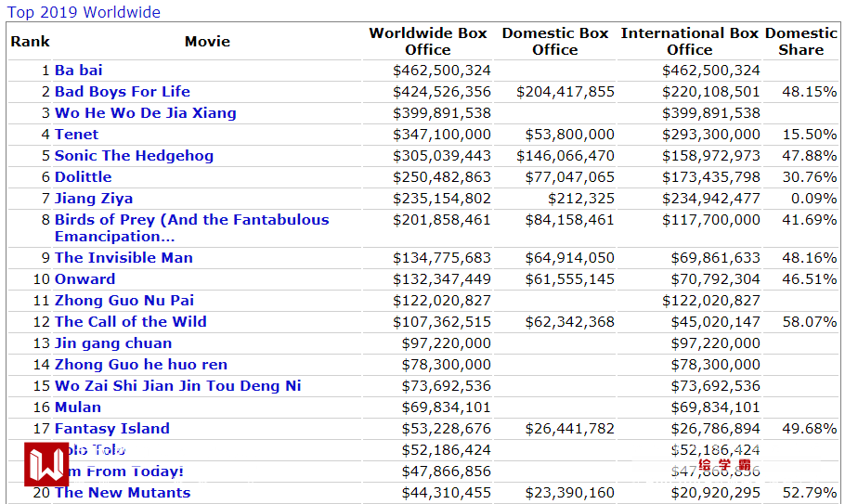Click the Rank column header

tap(30, 42)
